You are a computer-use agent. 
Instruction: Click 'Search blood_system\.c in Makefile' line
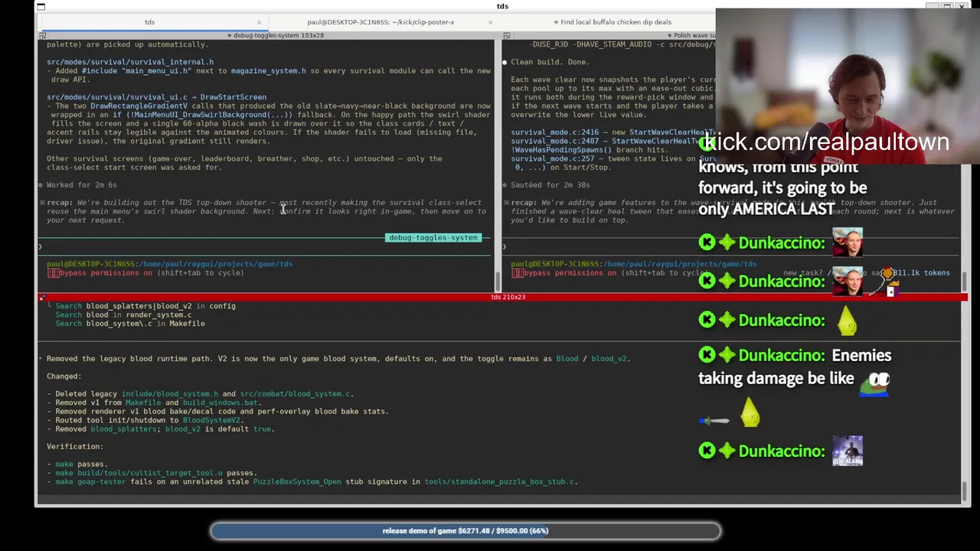129,324
